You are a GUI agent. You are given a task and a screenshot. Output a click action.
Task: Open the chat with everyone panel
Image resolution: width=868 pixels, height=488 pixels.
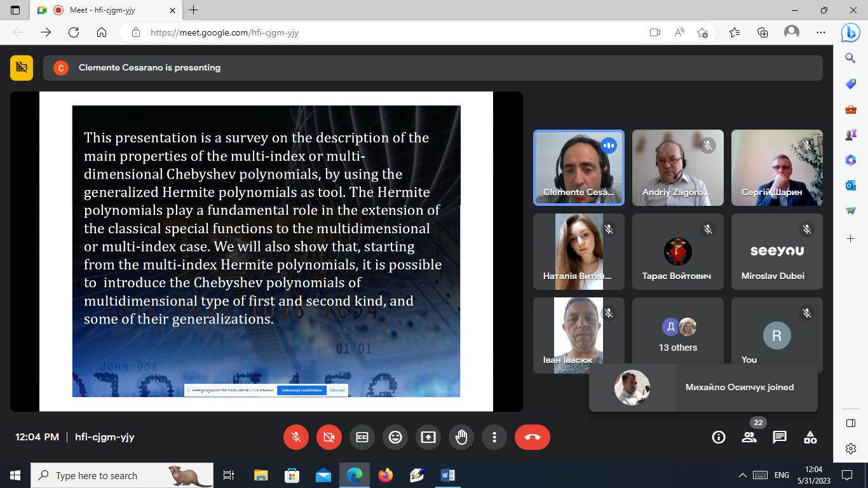(x=780, y=437)
